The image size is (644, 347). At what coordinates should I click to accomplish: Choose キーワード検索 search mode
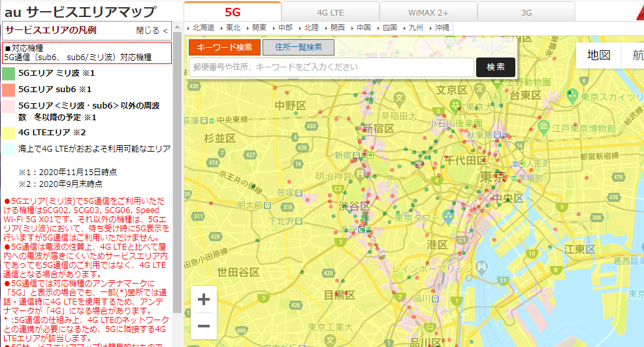pos(224,47)
